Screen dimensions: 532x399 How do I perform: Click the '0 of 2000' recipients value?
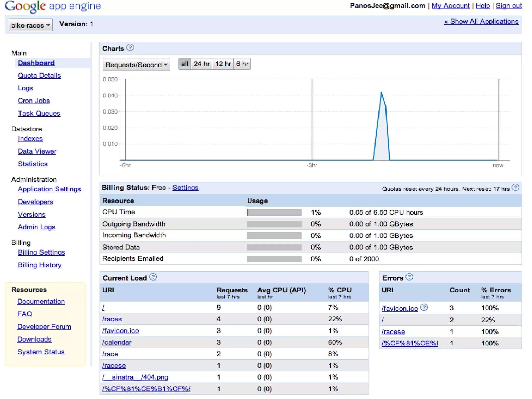pyautogui.click(x=364, y=259)
